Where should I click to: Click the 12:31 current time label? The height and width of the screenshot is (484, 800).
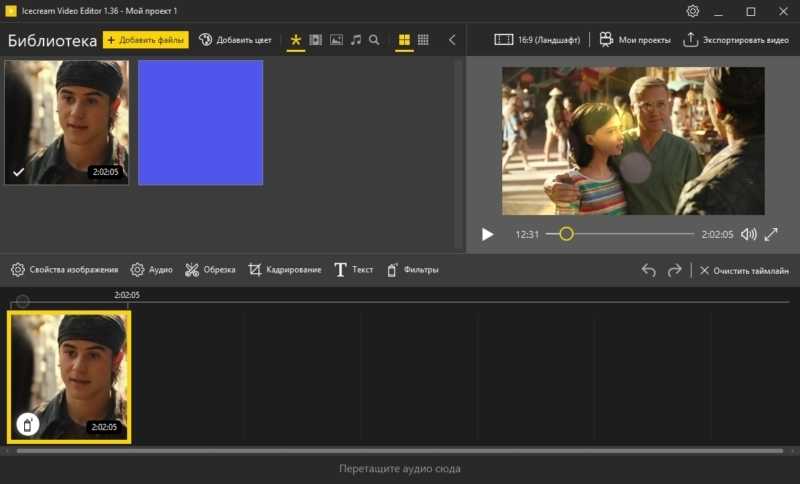coord(527,235)
